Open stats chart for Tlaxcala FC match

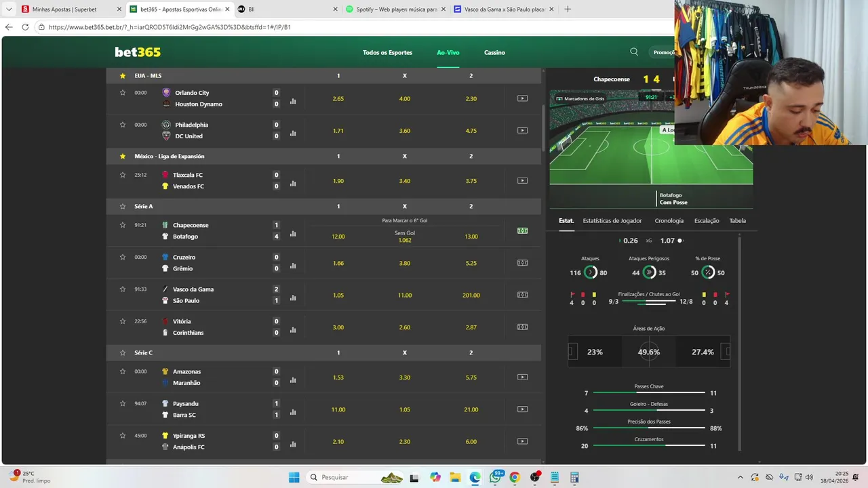tap(293, 184)
